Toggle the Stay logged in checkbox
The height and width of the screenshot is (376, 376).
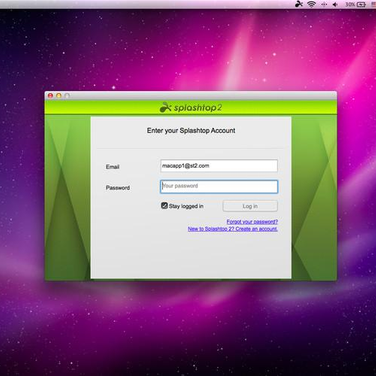click(x=164, y=206)
